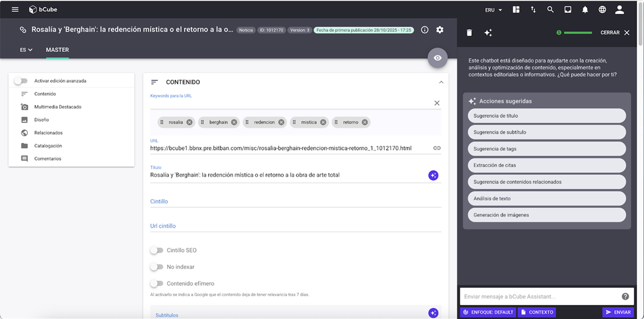The width and height of the screenshot is (644, 319).
Task: Click the ID: 1012170 badge
Action: point(271,30)
